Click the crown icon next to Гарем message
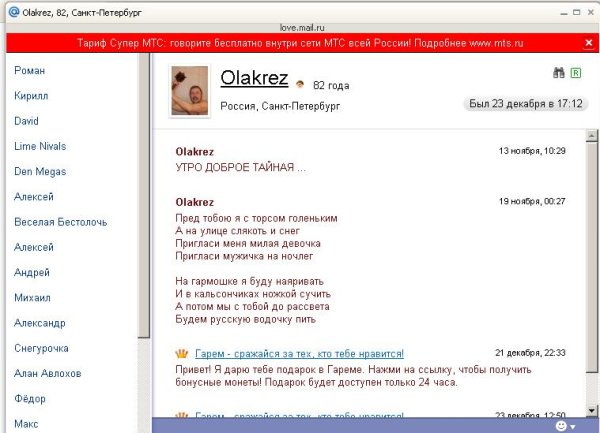 (181, 354)
